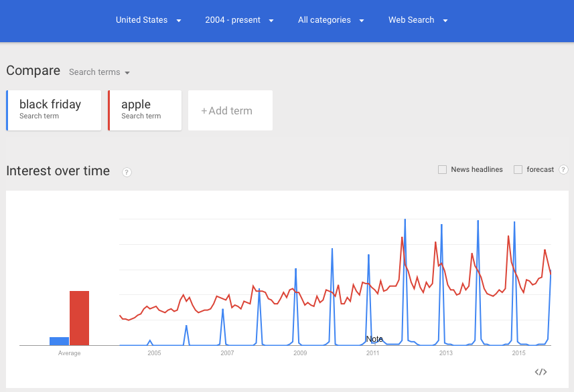
Task: Click the Add term button
Action: click(x=230, y=110)
